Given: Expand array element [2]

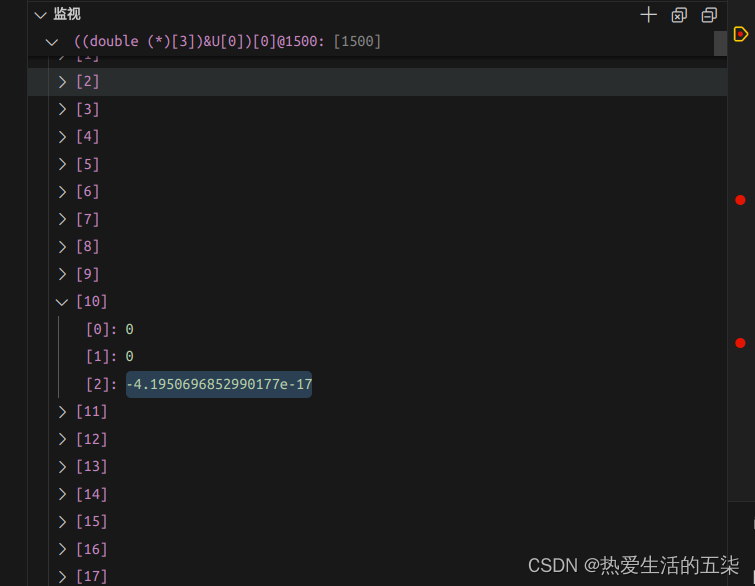Looking at the screenshot, I should [62, 82].
